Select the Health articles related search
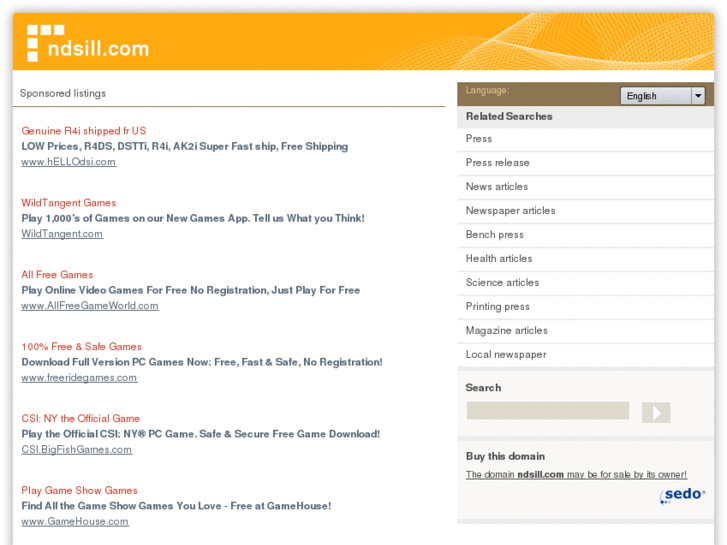Viewport: 727px width, 545px height. tap(585, 259)
